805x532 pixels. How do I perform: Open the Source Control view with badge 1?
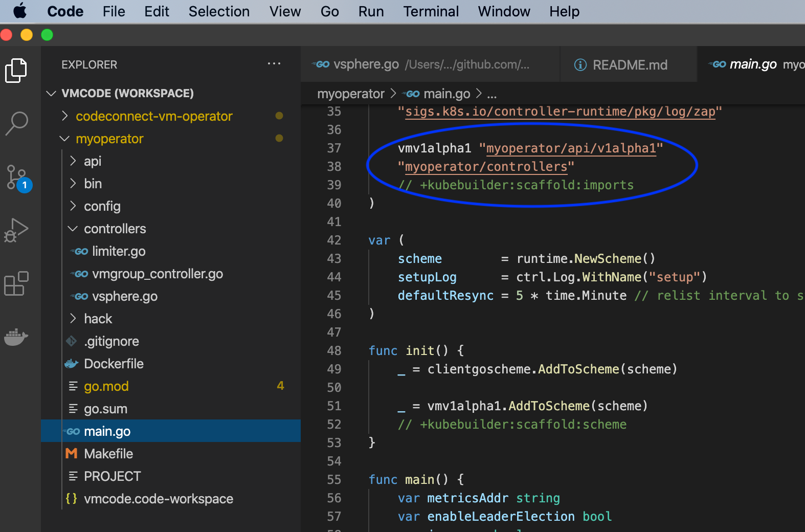[18, 179]
